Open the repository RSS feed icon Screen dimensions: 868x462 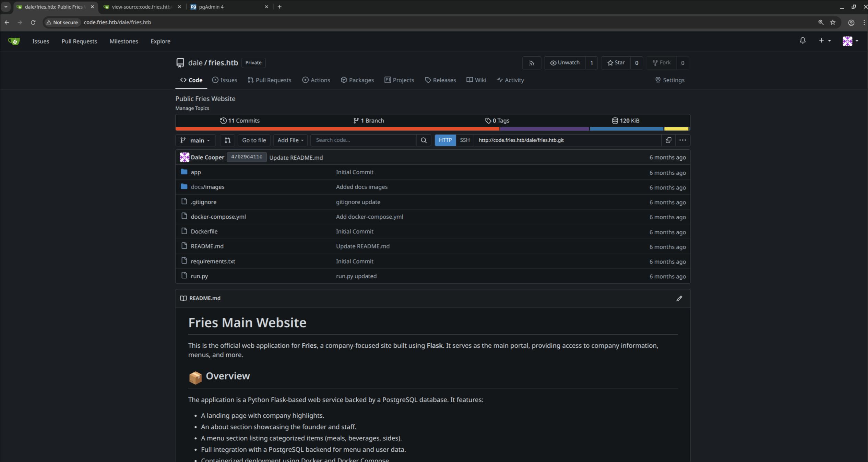tap(532, 63)
